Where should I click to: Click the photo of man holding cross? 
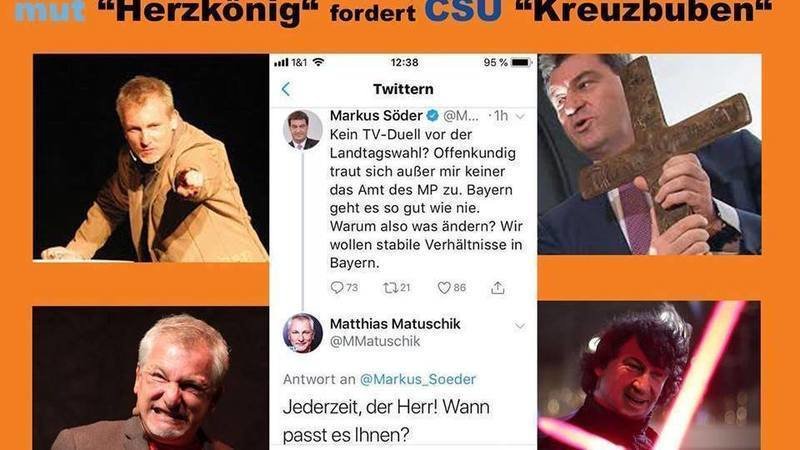click(649, 154)
